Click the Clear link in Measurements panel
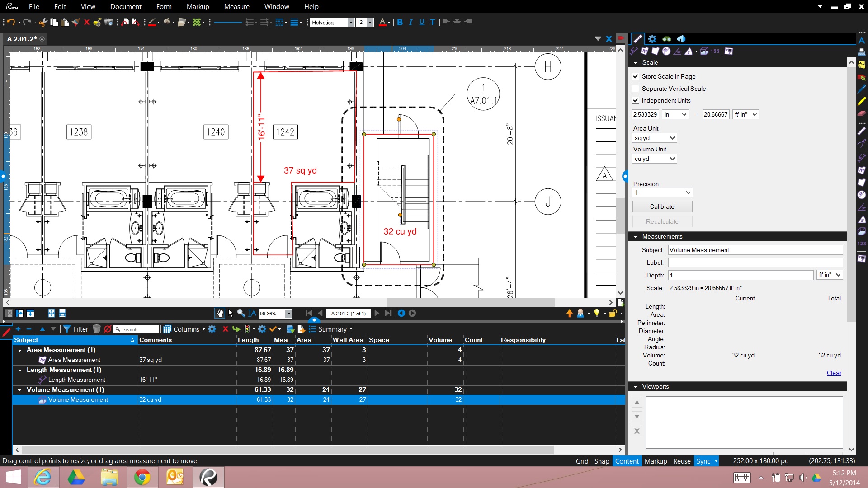This screenshot has height=488, width=868. pos(834,373)
